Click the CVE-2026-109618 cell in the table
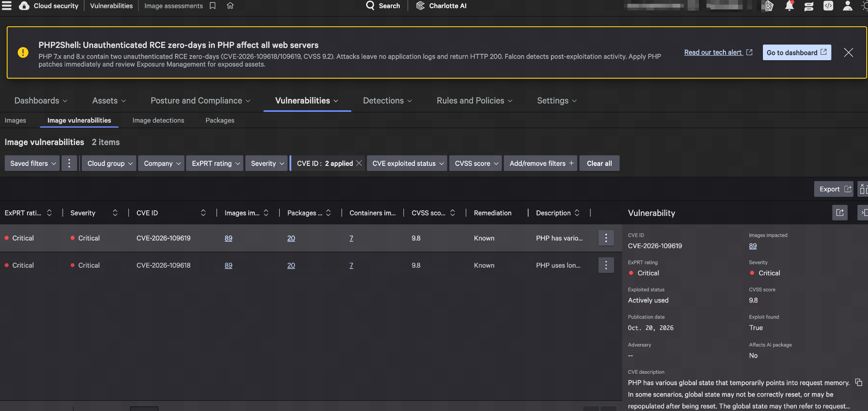The image size is (868, 411). [164, 266]
